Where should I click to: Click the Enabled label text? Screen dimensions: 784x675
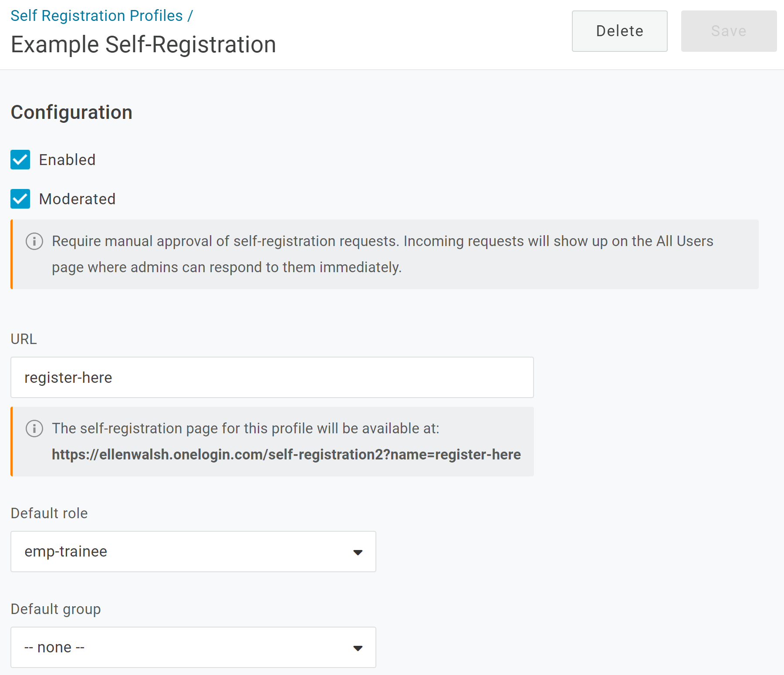point(67,160)
